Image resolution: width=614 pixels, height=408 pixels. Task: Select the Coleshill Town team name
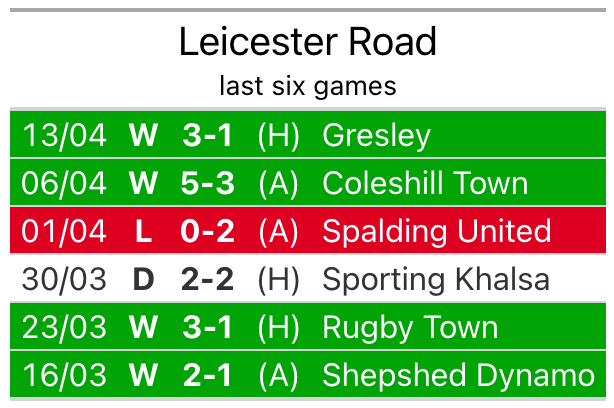tap(424, 183)
